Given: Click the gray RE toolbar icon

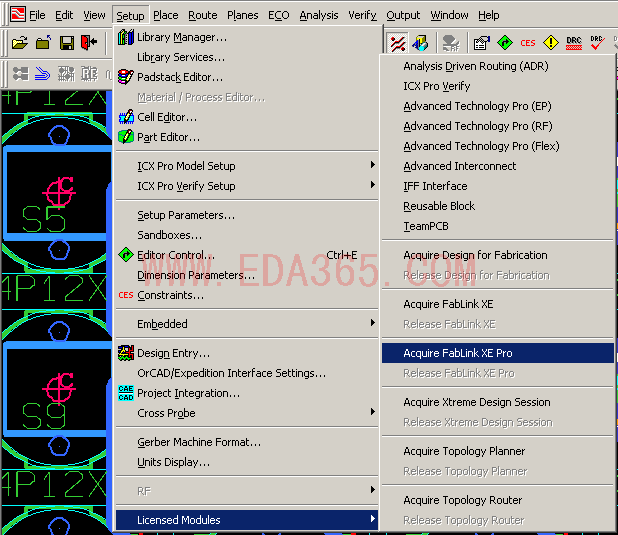Looking at the screenshot, I should pyautogui.click(x=89, y=74).
